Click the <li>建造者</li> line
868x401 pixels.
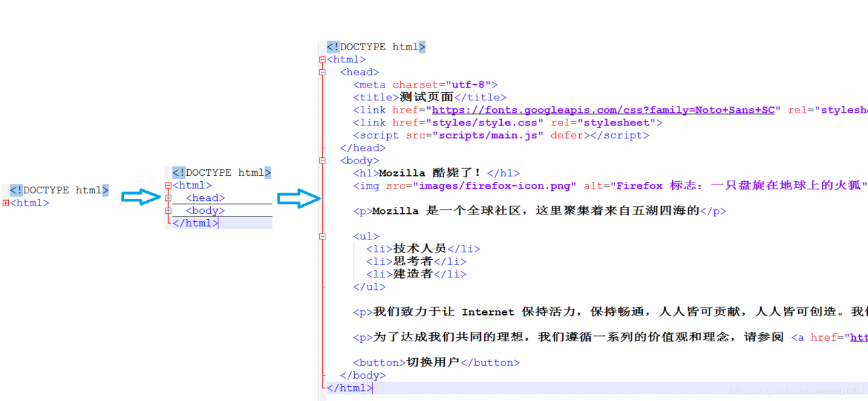pos(416,274)
